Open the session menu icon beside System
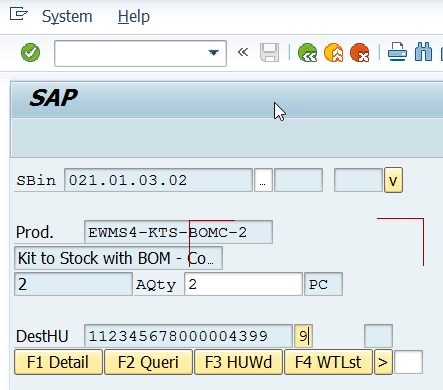Viewport: 443px width, 390px height. tap(18, 14)
